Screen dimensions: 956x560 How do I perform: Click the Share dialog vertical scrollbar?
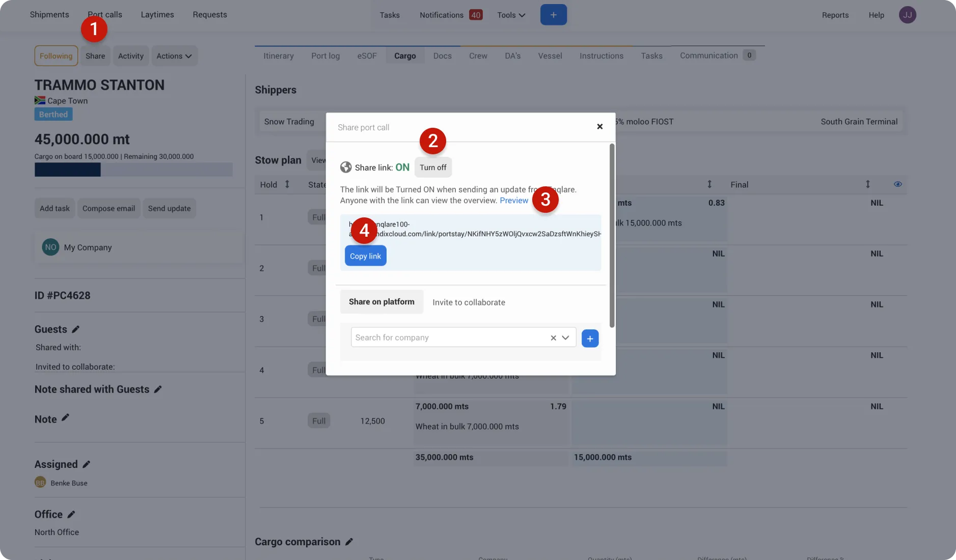[612, 236]
